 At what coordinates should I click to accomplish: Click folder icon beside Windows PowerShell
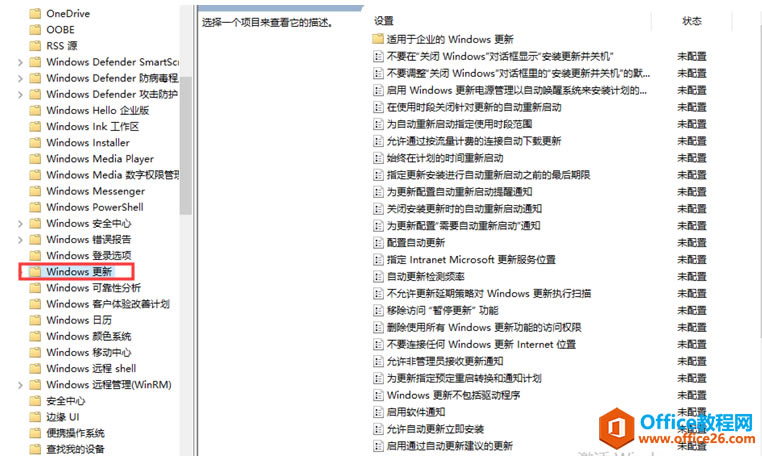pos(35,207)
